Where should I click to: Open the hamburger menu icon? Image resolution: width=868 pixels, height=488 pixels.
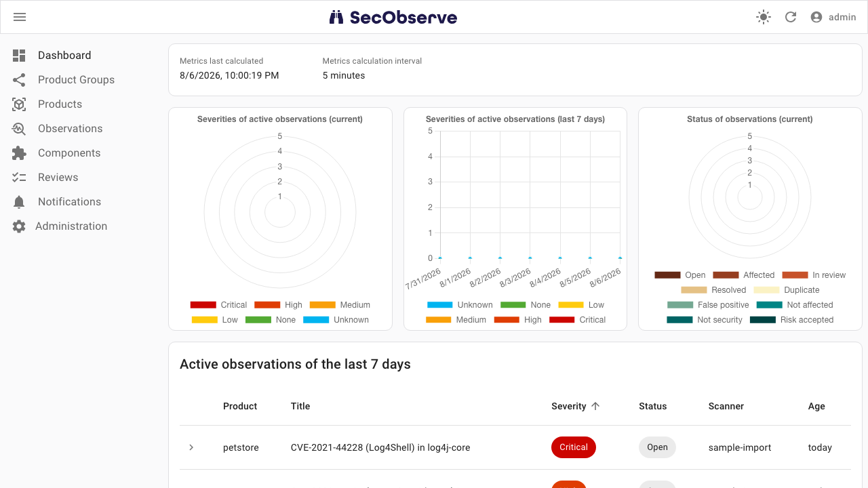pyautogui.click(x=20, y=17)
